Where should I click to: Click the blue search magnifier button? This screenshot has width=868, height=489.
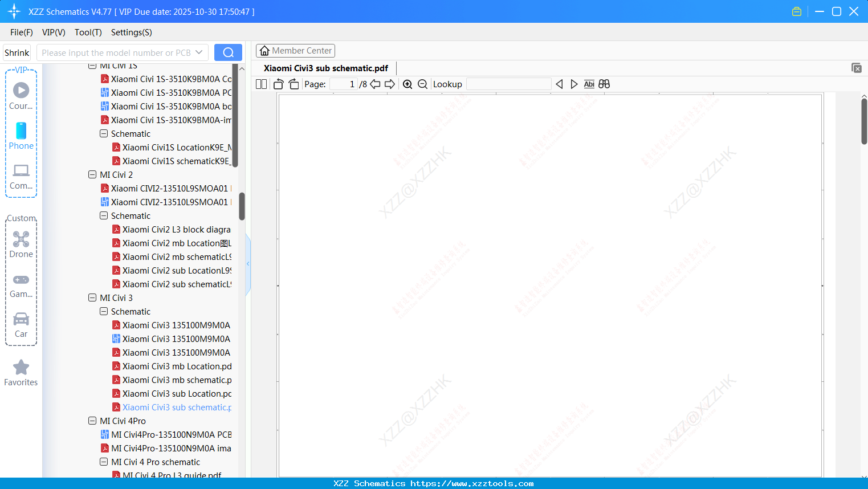coord(228,52)
